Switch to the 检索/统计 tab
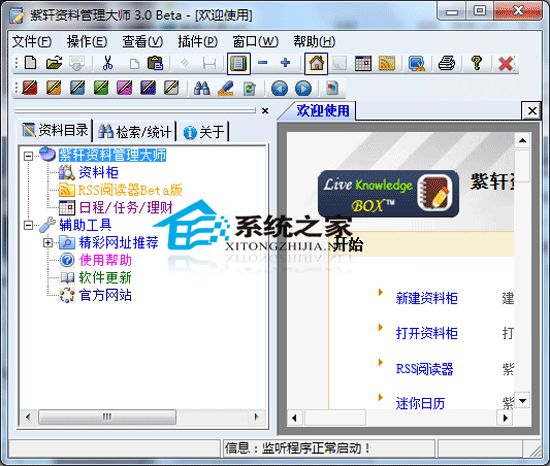Screen dimensions: 550x466 (135, 132)
